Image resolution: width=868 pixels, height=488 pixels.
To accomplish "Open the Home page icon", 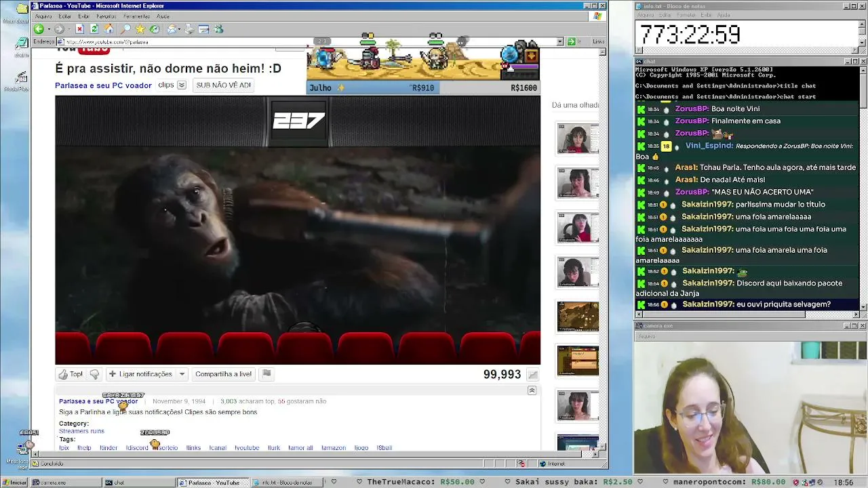I will click(x=108, y=29).
